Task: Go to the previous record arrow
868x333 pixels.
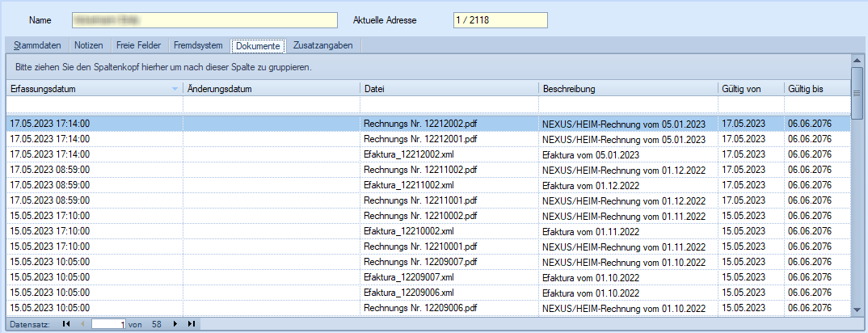Action: point(81,324)
